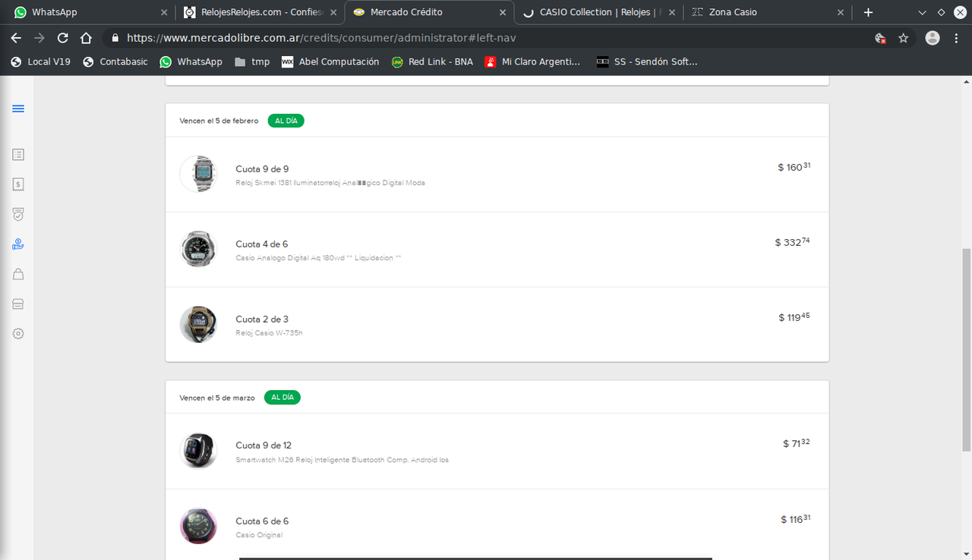Click the Casio Original watch thumbnail

198,526
